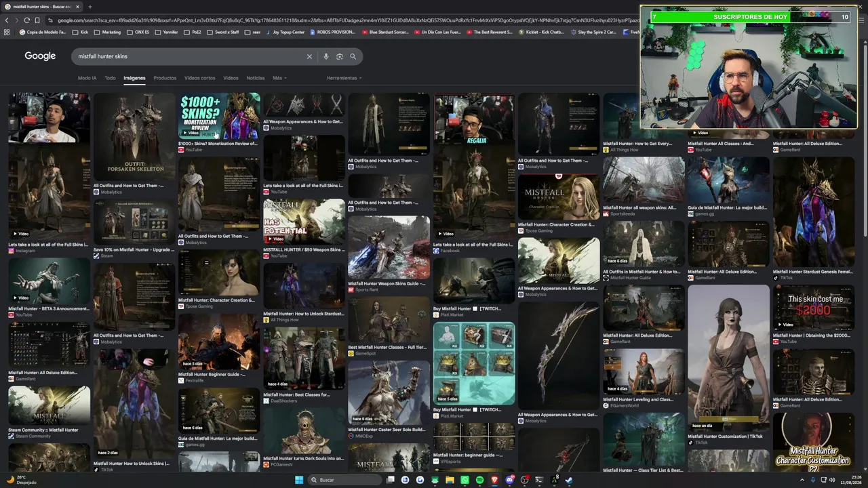868x488 pixels.
Task: Open Discord from the taskbar
Action: coord(509,480)
